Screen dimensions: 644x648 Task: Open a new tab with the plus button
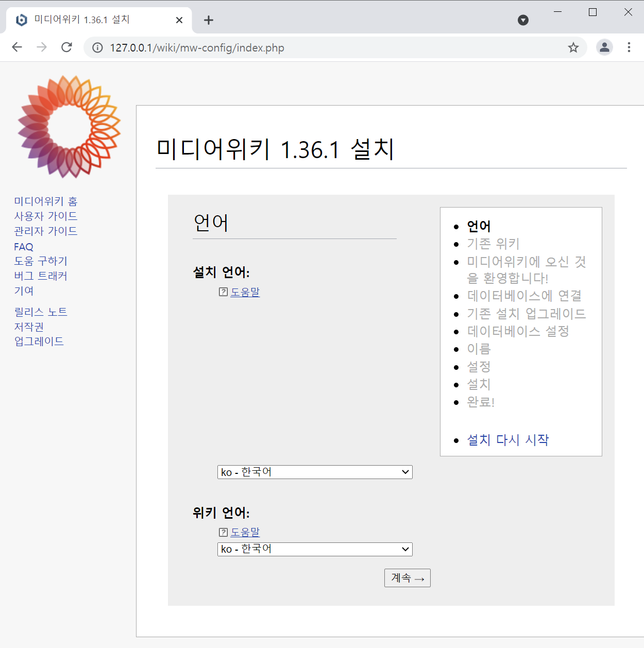(208, 20)
